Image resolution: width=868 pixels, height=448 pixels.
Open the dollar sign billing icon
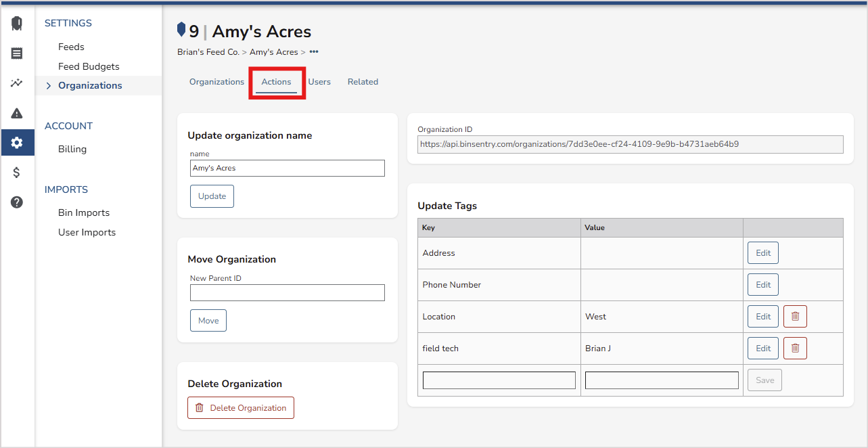pyautogui.click(x=17, y=173)
